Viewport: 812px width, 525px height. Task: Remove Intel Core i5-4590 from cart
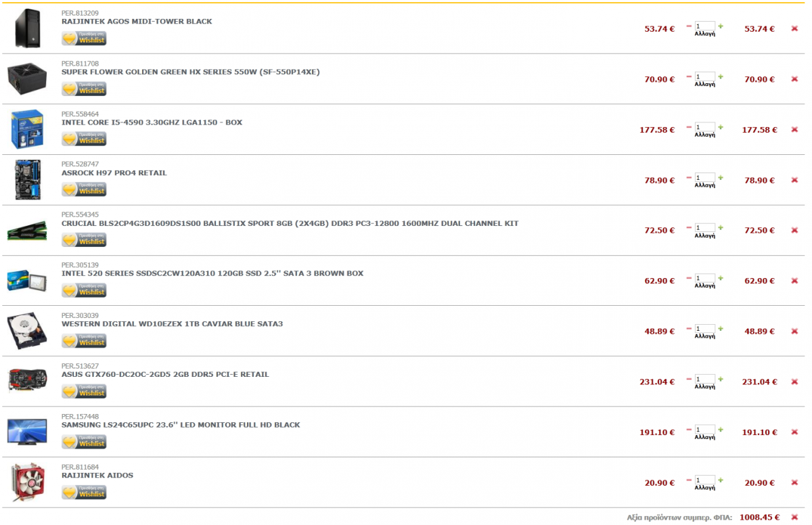point(794,130)
